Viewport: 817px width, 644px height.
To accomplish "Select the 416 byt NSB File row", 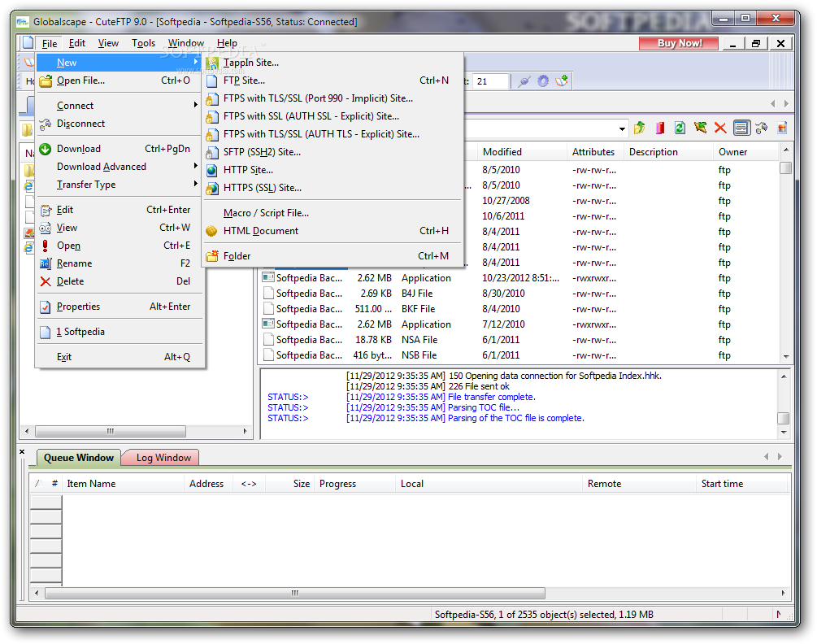I will 519,355.
